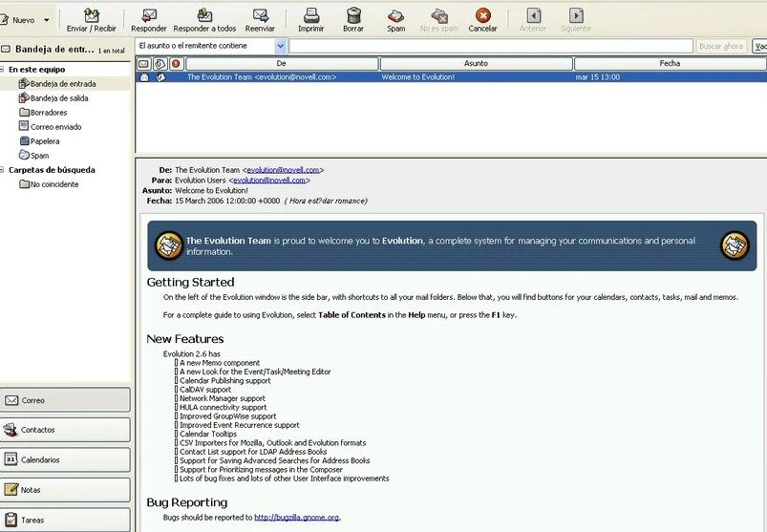Viewport: 767px width, 532px height.
Task: Sort messages by De column
Action: [x=282, y=64]
